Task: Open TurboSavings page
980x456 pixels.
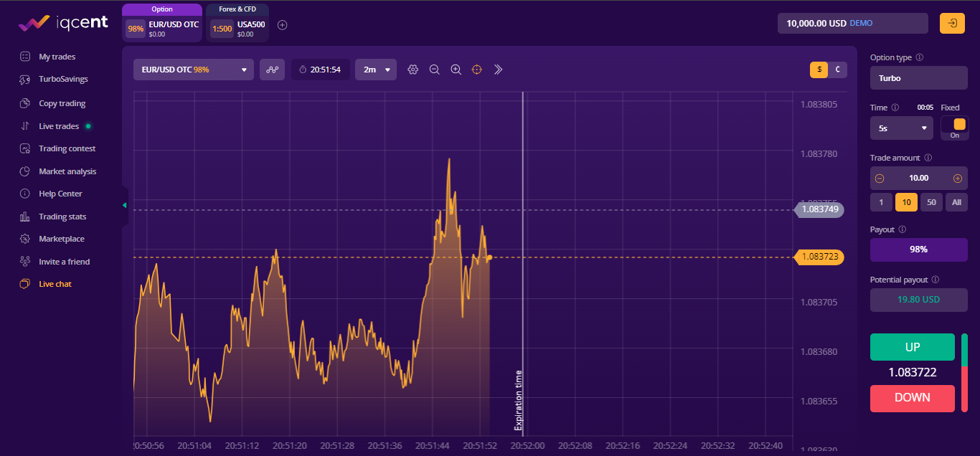Action: [x=63, y=79]
